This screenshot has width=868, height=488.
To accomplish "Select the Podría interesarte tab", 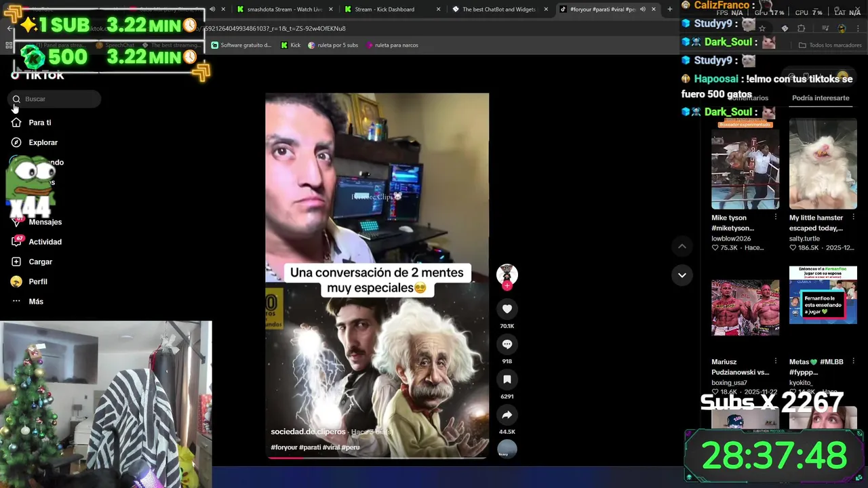I will coord(821,98).
